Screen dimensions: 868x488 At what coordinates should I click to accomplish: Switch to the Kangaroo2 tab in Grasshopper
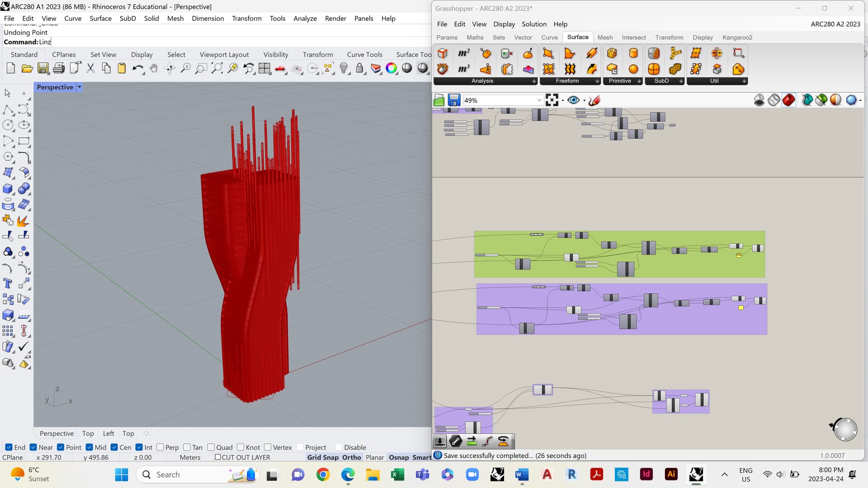(x=737, y=38)
